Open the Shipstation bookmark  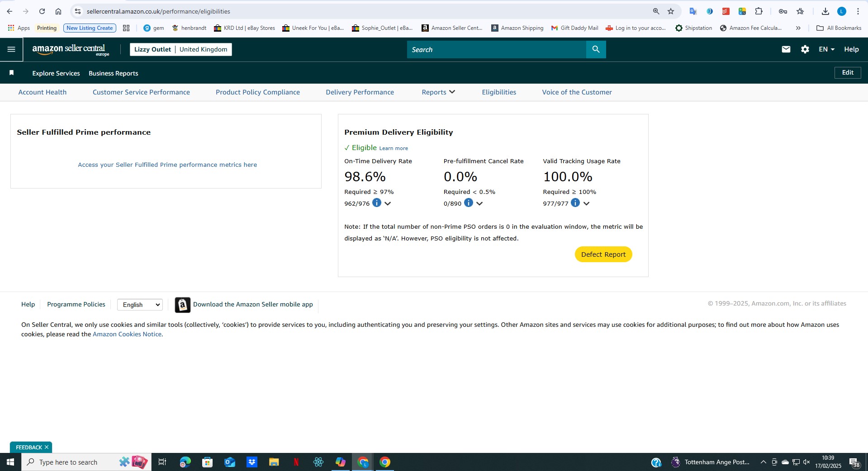coord(693,28)
